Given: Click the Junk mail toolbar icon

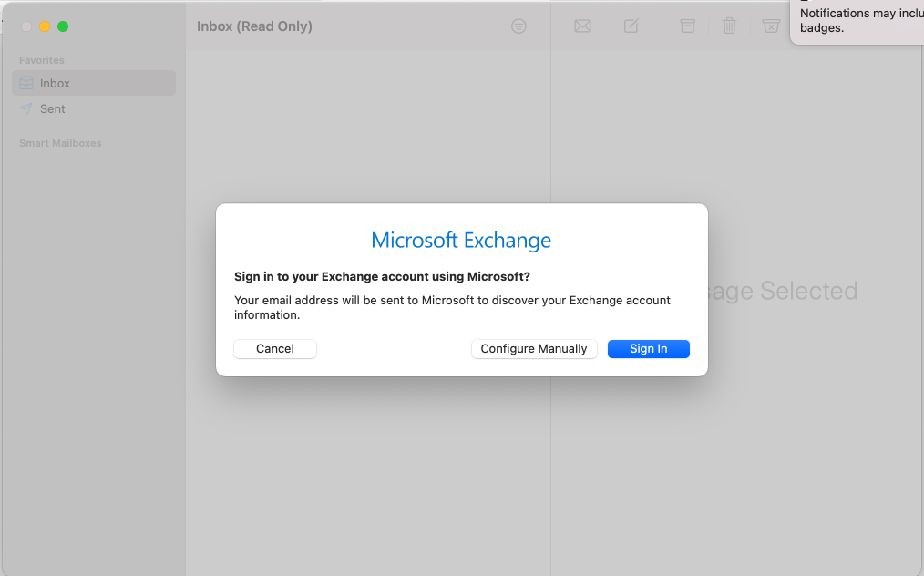Looking at the screenshot, I should [771, 26].
